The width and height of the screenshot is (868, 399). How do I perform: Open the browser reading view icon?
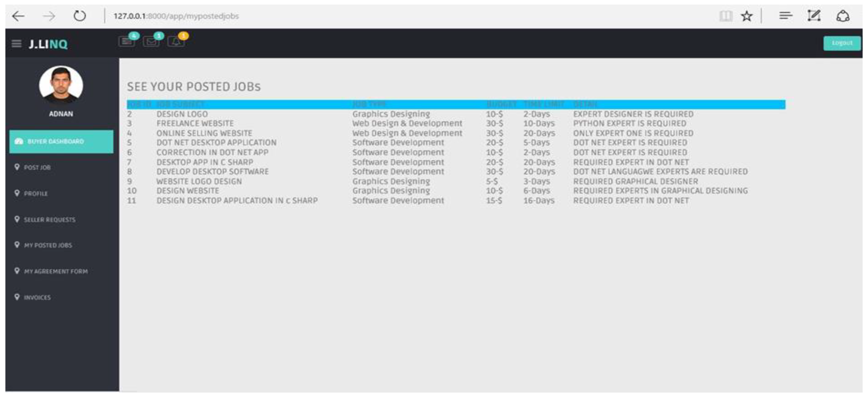pos(725,16)
